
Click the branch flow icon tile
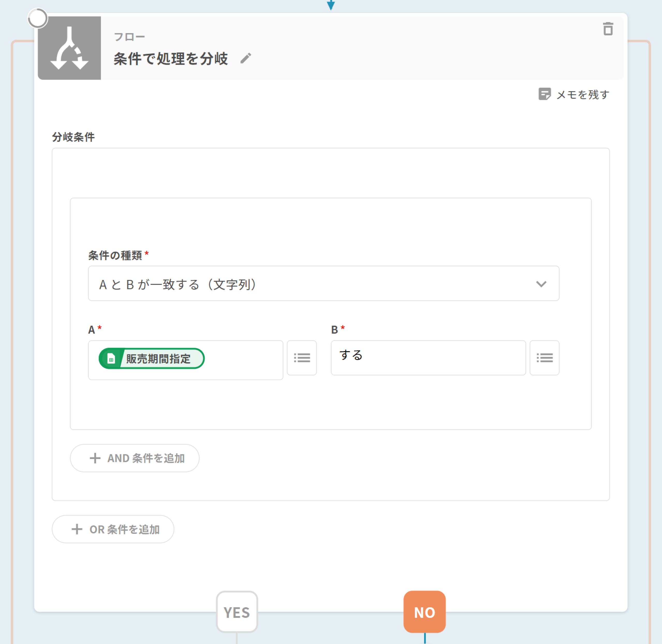click(69, 48)
